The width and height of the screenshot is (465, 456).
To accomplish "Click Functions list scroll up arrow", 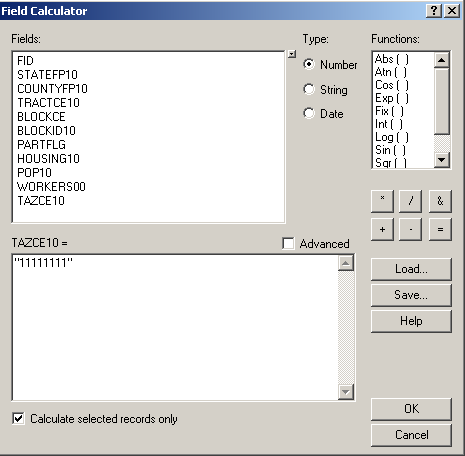I will click(x=442, y=60).
